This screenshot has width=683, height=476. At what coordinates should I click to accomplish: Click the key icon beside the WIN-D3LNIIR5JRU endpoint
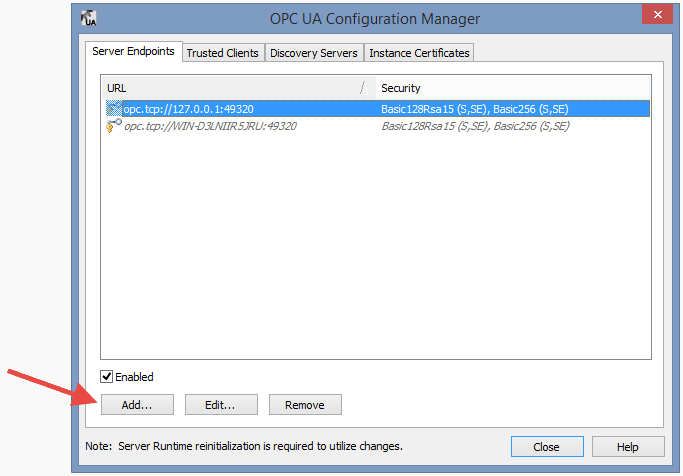click(114, 126)
